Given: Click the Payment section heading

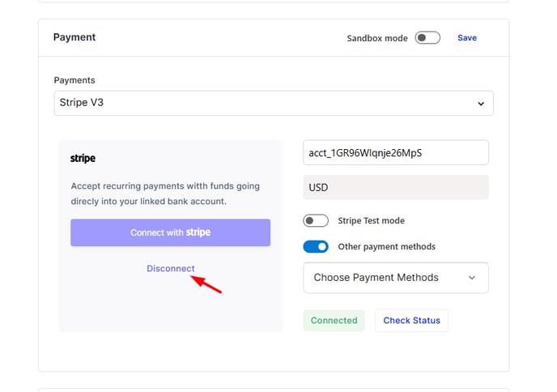Looking at the screenshot, I should click(x=74, y=37).
